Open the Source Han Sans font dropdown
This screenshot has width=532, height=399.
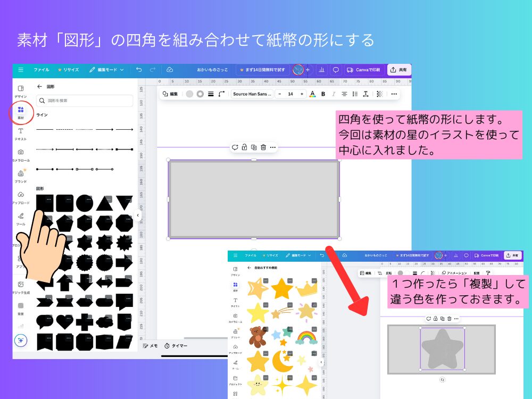click(x=252, y=94)
